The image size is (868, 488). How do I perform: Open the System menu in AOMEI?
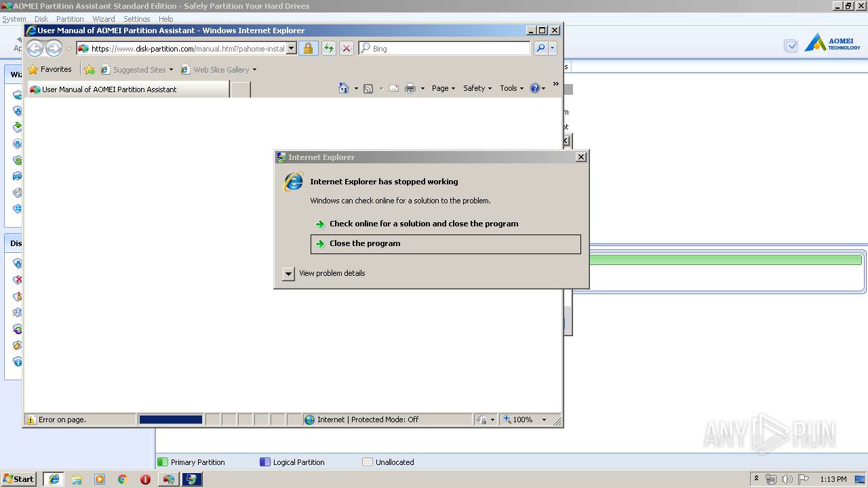(x=14, y=19)
